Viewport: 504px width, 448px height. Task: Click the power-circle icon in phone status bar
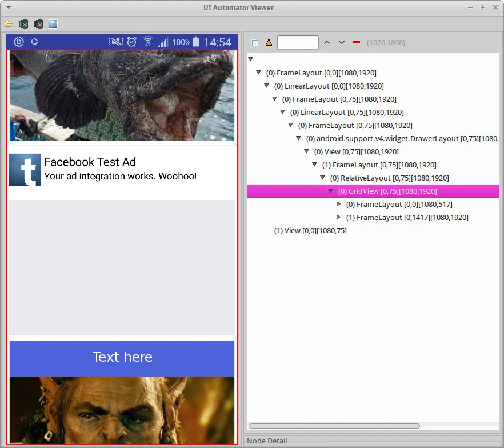point(19,42)
